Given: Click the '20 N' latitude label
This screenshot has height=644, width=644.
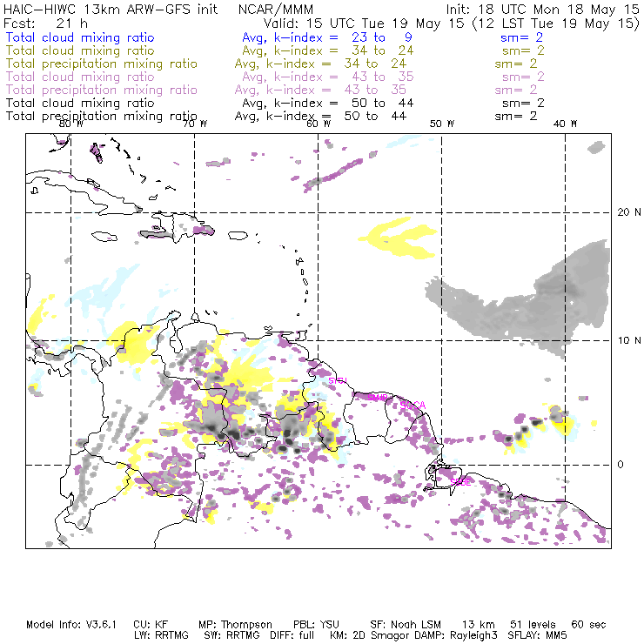Looking at the screenshot, I should point(629,212).
